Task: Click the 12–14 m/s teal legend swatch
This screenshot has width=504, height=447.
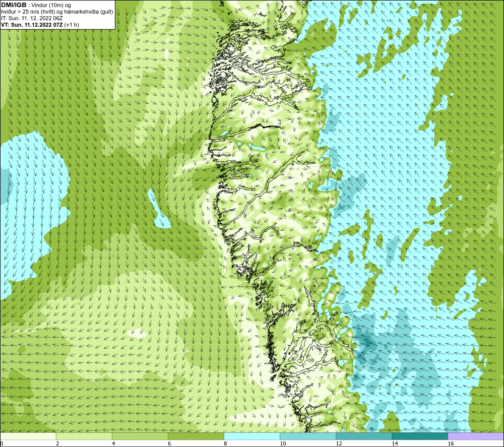Action: [363, 436]
